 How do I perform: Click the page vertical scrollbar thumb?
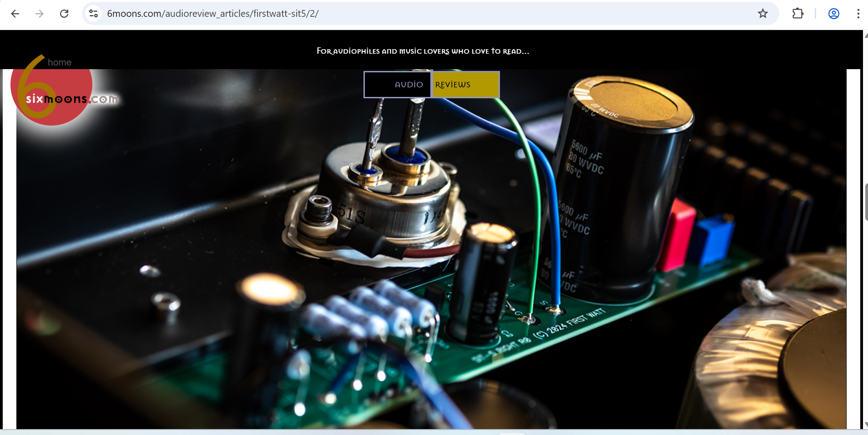pyautogui.click(x=866, y=202)
